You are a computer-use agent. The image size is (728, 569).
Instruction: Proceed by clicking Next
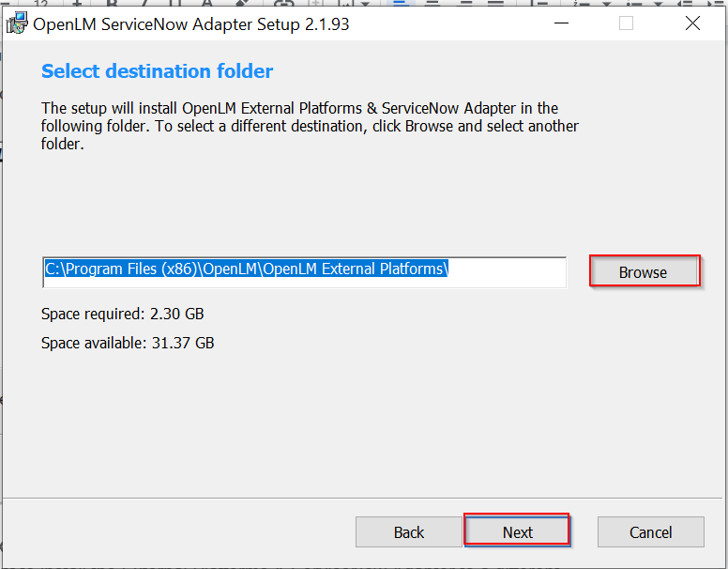pyautogui.click(x=517, y=531)
